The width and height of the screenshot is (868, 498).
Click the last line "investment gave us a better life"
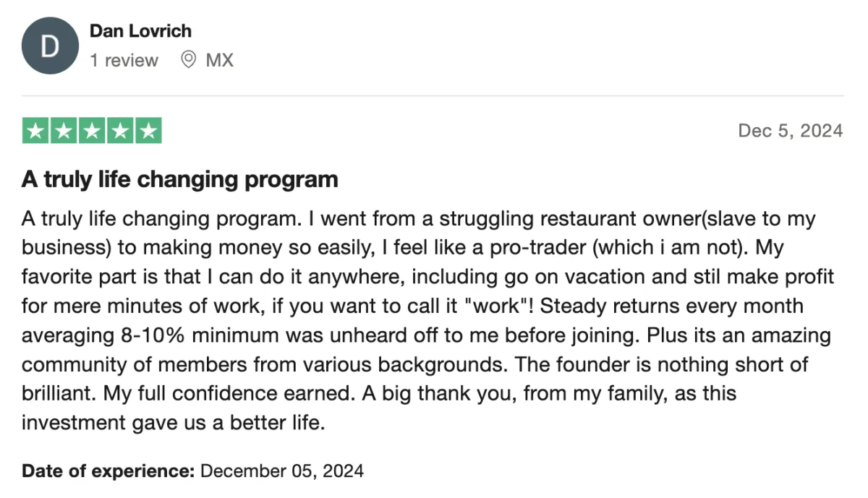pyautogui.click(x=172, y=422)
